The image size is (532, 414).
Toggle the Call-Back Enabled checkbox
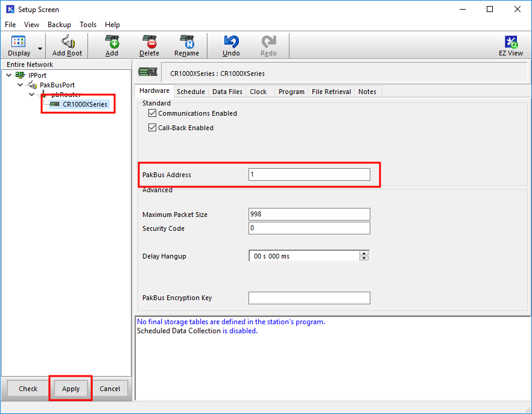click(153, 128)
